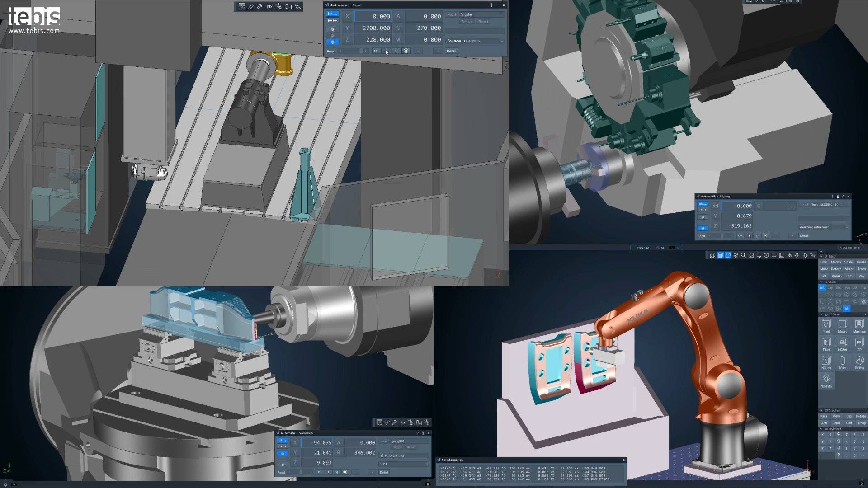
Task: Click Modify in the Editor panel
Action: [x=836, y=262]
